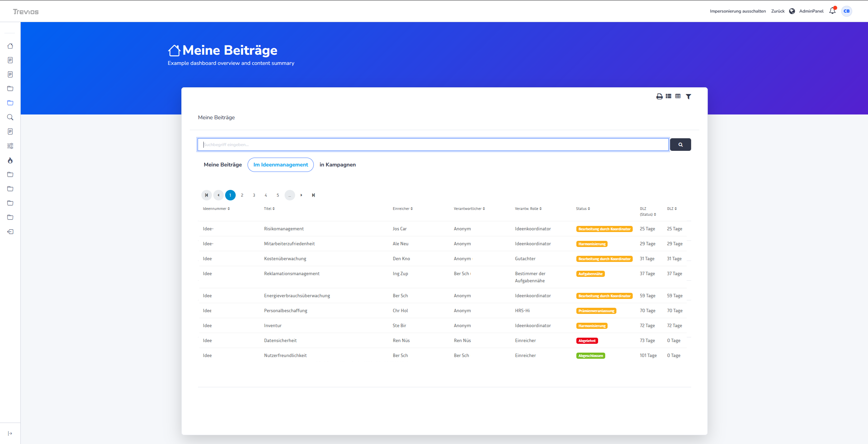Click the logout icon at the sidebar bottom
868x444 pixels.
(x=10, y=231)
